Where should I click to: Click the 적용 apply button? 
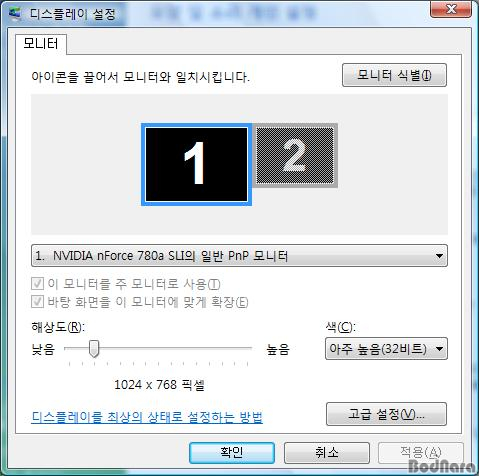[421, 453]
